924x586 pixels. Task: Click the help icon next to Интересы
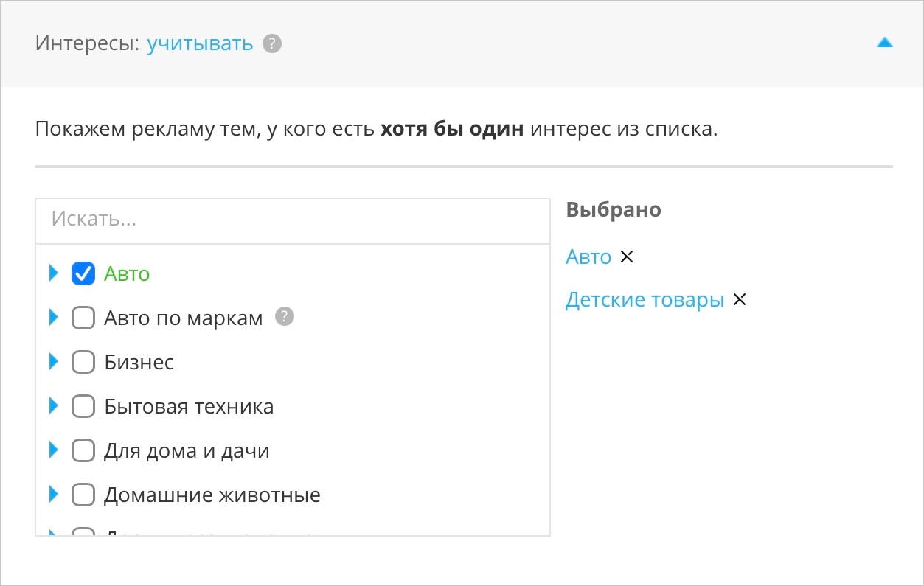[272, 43]
